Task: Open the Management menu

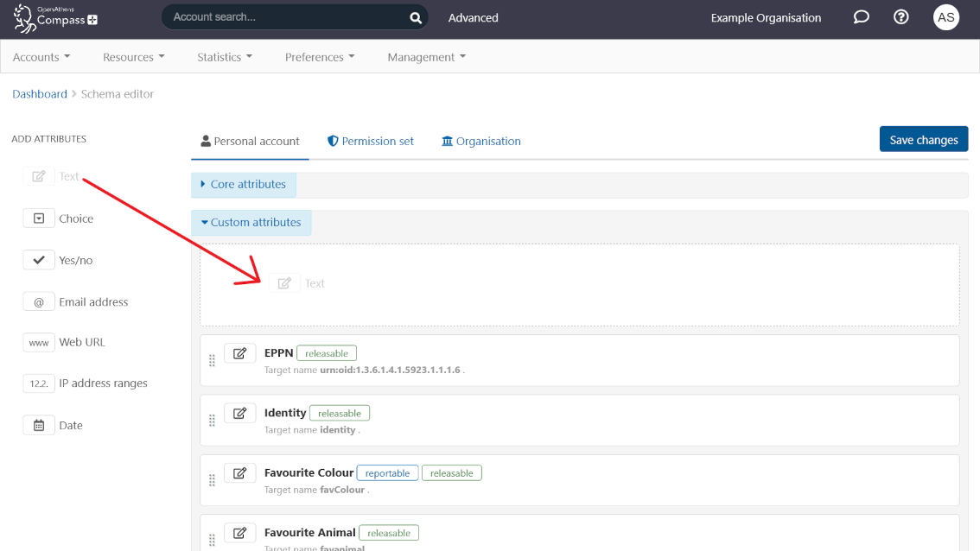Action: click(x=426, y=57)
